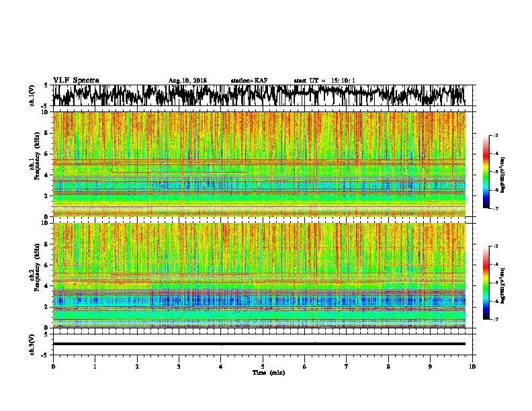532x411 pixels.
Task: Click the "-7" label on upper color bar
Action: click(x=495, y=208)
